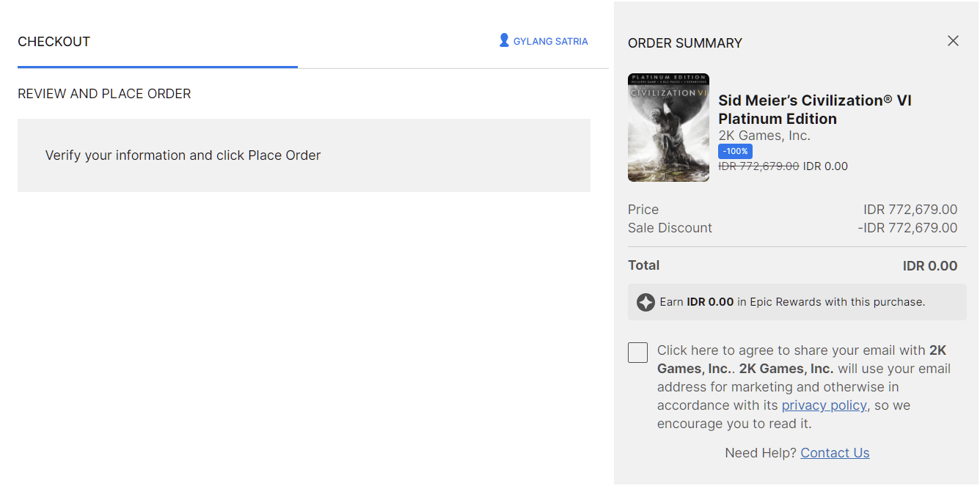Click the Sale Discount amount
Image resolution: width=980 pixels, height=486 pixels.
907,228
